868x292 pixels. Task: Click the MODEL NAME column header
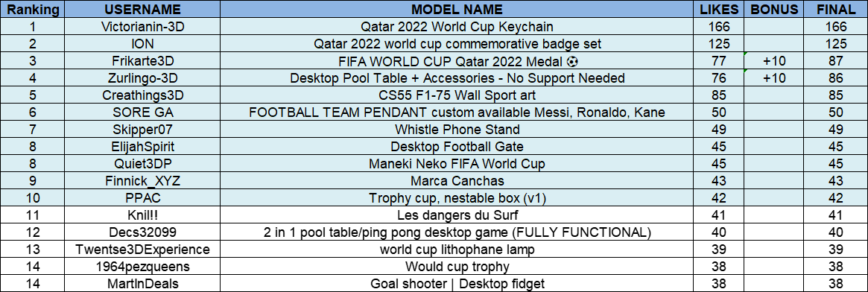pyautogui.click(x=457, y=10)
